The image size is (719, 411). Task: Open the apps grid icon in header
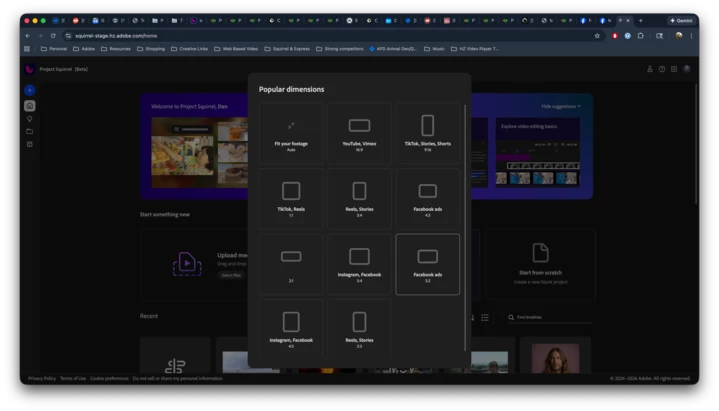click(674, 69)
